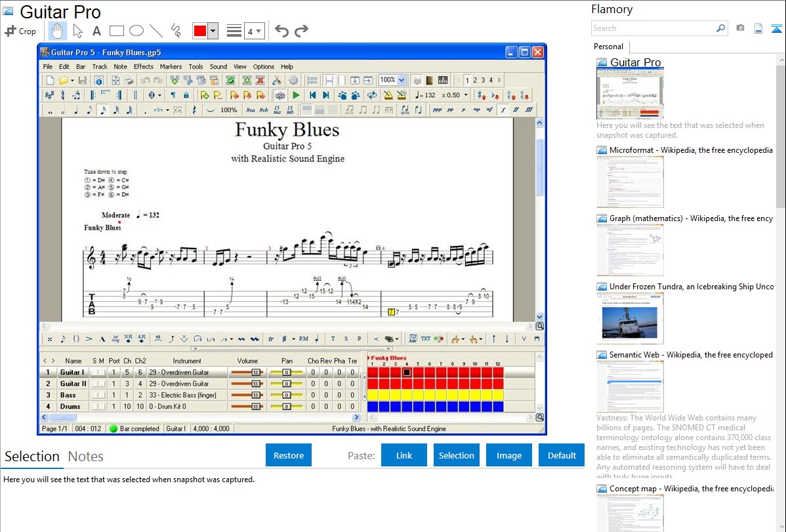Click the Bass pan slider
This screenshot has height=532, width=786.
click(287, 395)
